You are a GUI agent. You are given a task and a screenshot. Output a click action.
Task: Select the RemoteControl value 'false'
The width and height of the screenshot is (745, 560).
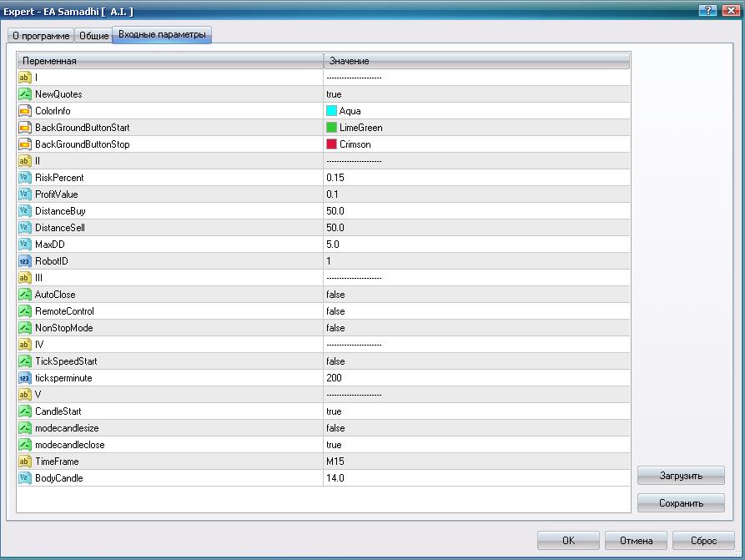coord(335,311)
